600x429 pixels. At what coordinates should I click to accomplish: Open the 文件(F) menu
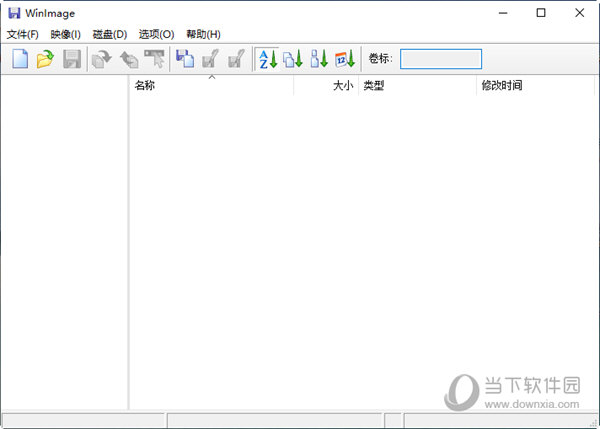(x=23, y=34)
